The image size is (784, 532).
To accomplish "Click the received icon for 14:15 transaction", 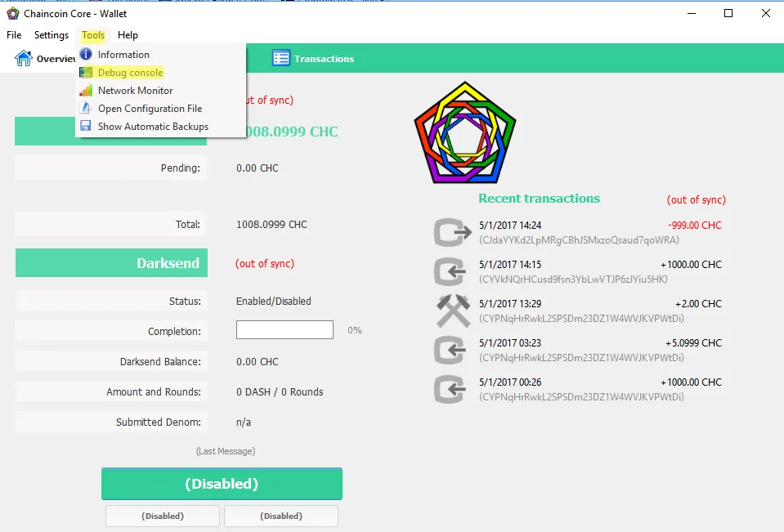I will pyautogui.click(x=450, y=271).
